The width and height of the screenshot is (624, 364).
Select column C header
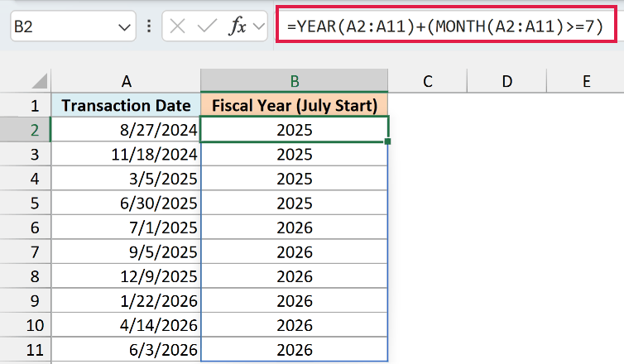point(427,81)
